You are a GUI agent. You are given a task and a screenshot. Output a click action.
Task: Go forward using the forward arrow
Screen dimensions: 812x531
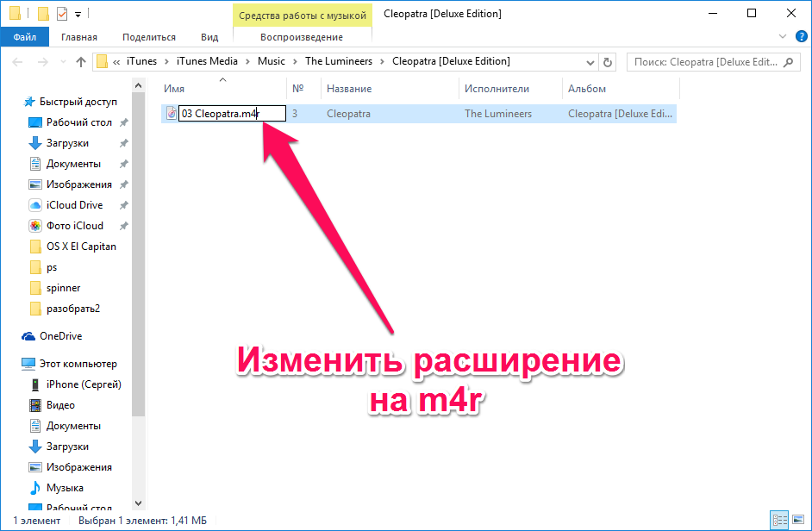(x=42, y=62)
